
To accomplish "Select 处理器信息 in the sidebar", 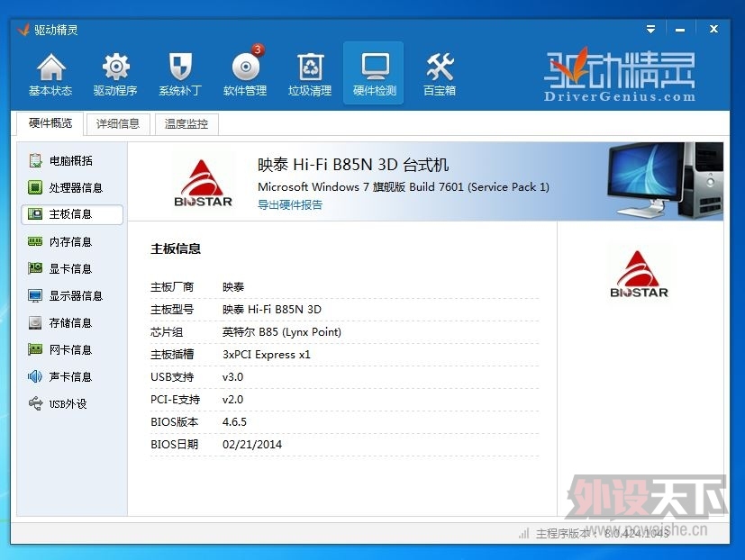I will pos(72,187).
